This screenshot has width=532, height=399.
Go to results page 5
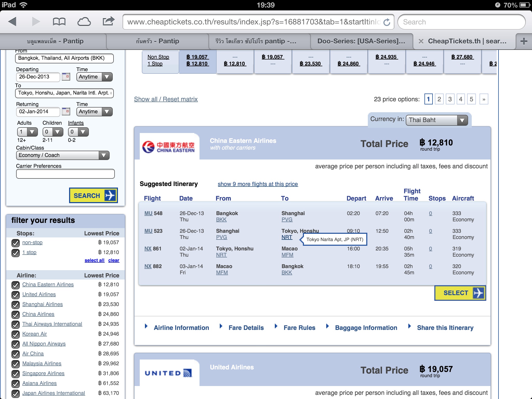pyautogui.click(x=471, y=99)
